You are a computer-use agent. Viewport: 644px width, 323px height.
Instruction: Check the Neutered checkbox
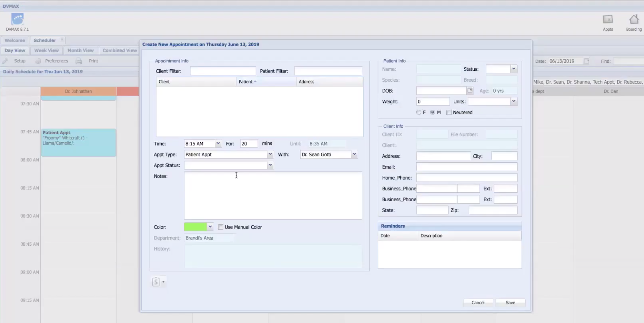449,112
